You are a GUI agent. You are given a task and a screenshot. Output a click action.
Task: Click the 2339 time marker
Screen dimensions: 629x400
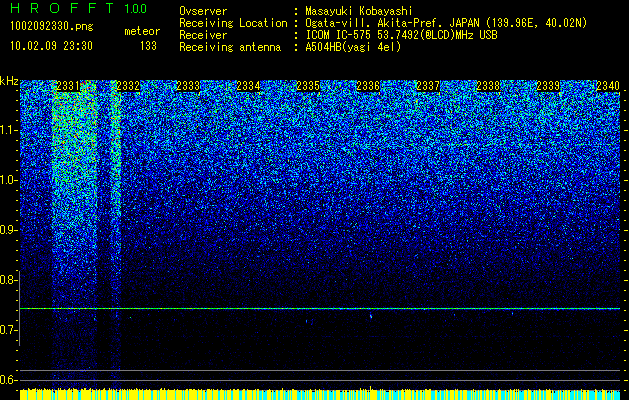(x=548, y=86)
